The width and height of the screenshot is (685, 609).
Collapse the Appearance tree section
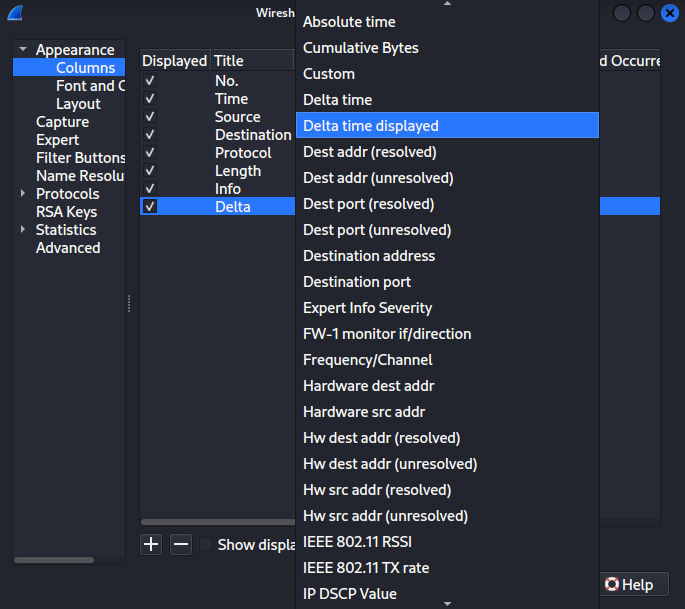click(x=23, y=50)
